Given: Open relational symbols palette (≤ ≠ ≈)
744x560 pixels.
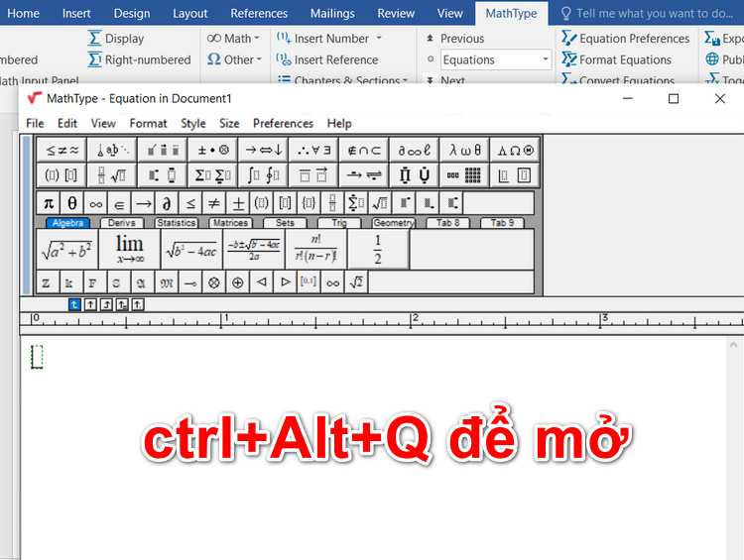Looking at the screenshot, I should (62, 151).
